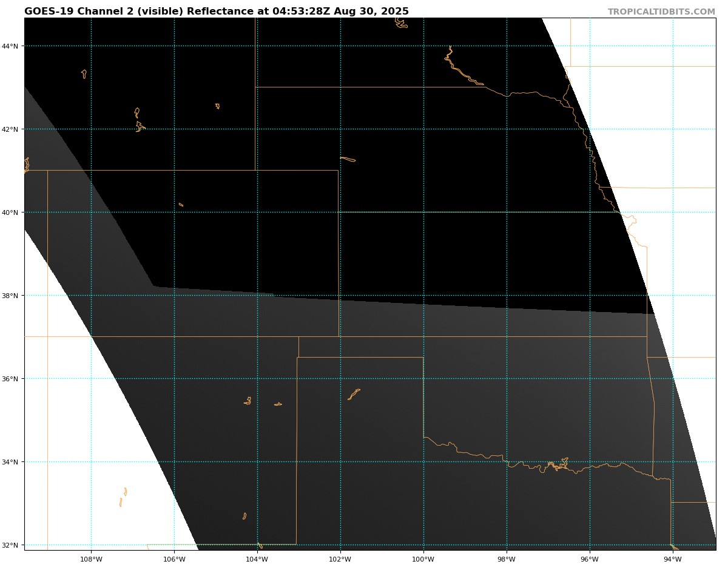This screenshot has height=564, width=728.
Task: Click the GOES-19 Channel 2 reflectance title
Action: click(217, 12)
